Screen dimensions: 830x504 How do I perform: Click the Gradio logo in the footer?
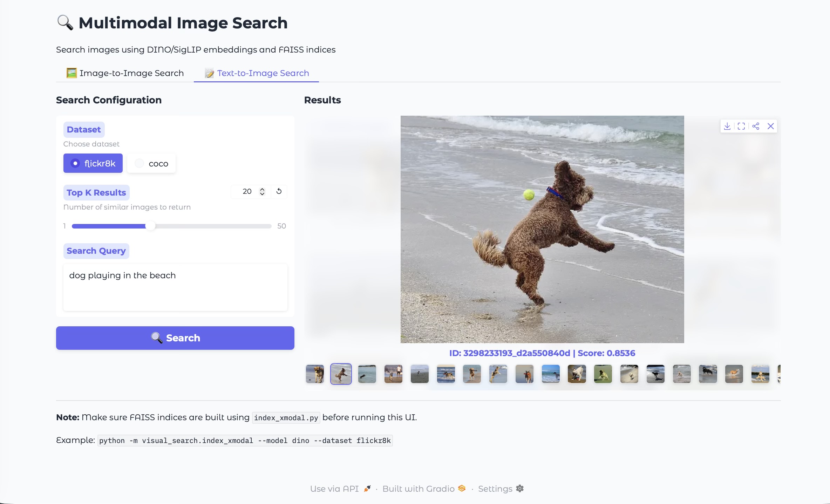pyautogui.click(x=461, y=488)
